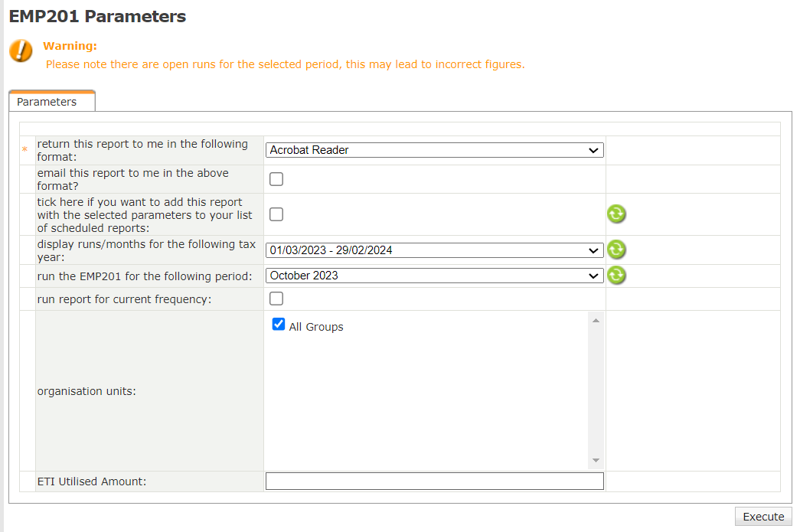Uncheck the All Groups checkbox
800x532 pixels.
tap(279, 325)
